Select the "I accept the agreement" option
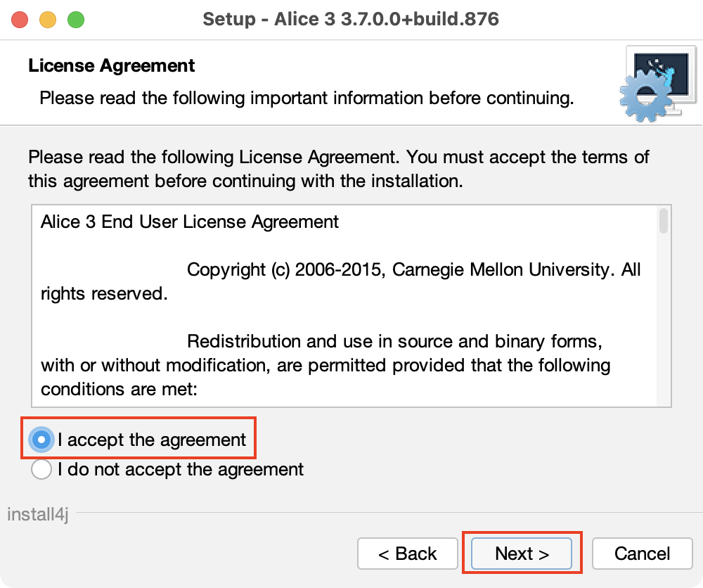This screenshot has width=703, height=588. [42, 440]
